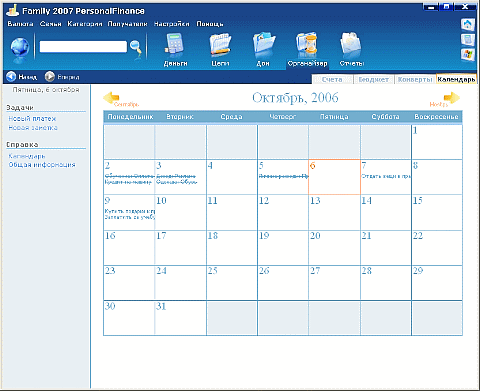The image size is (480, 391).
Task: Select October 6 highlighted cell
Action: (x=334, y=177)
